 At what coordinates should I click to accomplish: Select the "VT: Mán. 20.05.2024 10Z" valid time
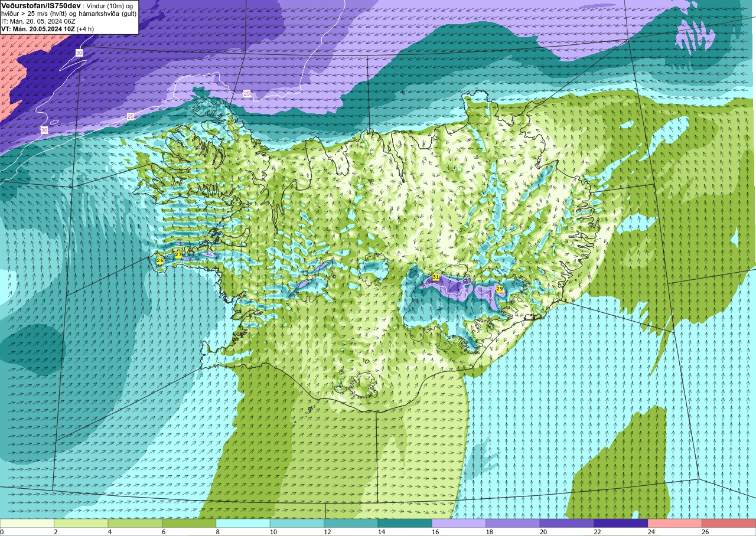tap(37, 29)
